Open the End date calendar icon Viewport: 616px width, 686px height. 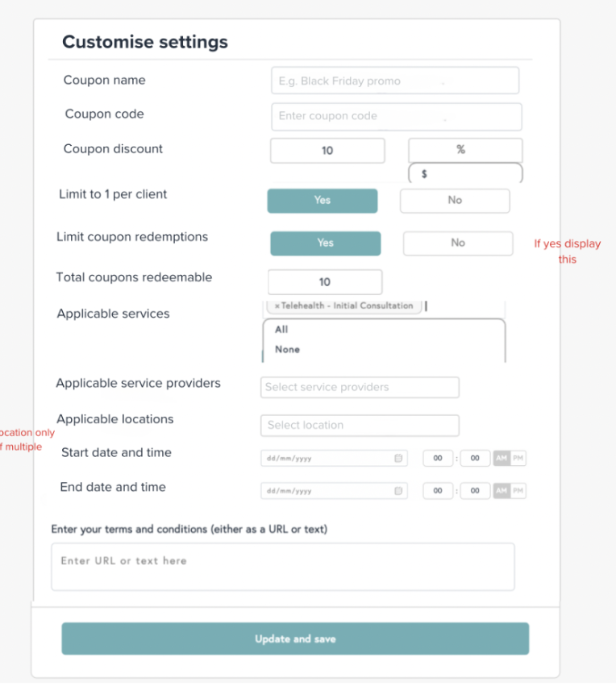(x=398, y=491)
